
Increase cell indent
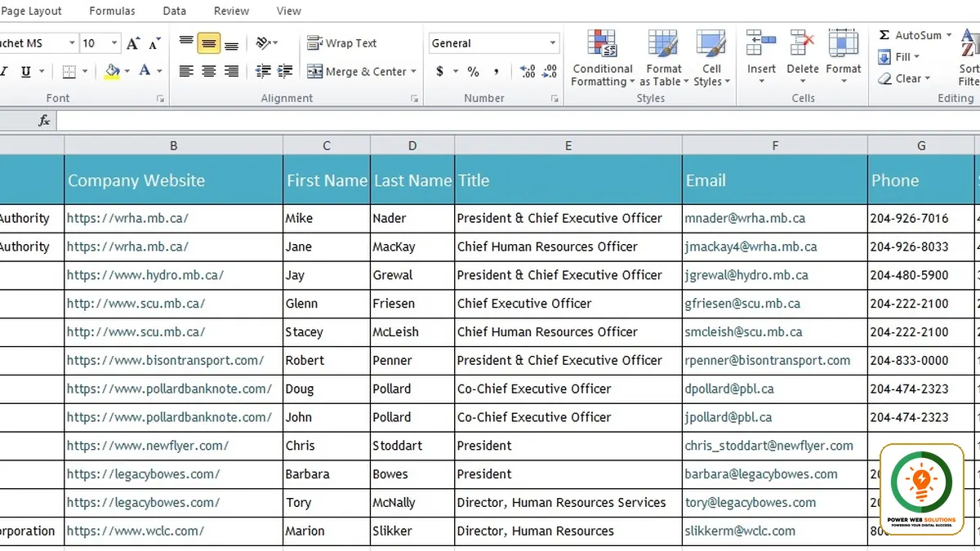286,72
